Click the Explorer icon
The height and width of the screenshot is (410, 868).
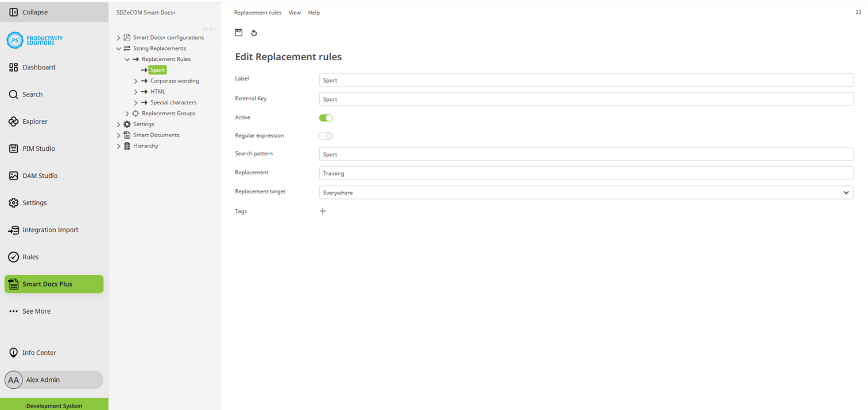(x=13, y=121)
